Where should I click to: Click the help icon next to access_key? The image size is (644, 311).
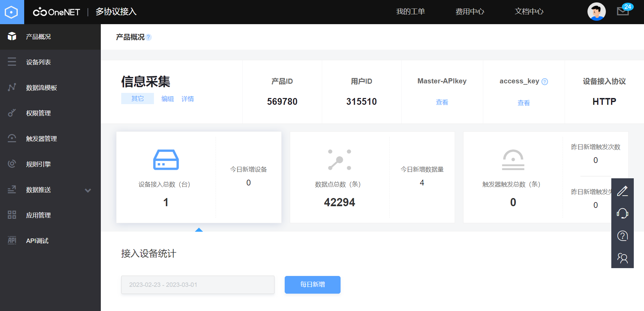pyautogui.click(x=545, y=82)
